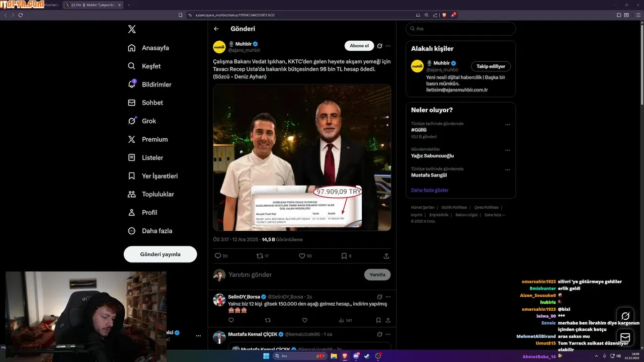
Task: Open the #Güllü trend
Action: tap(419, 130)
